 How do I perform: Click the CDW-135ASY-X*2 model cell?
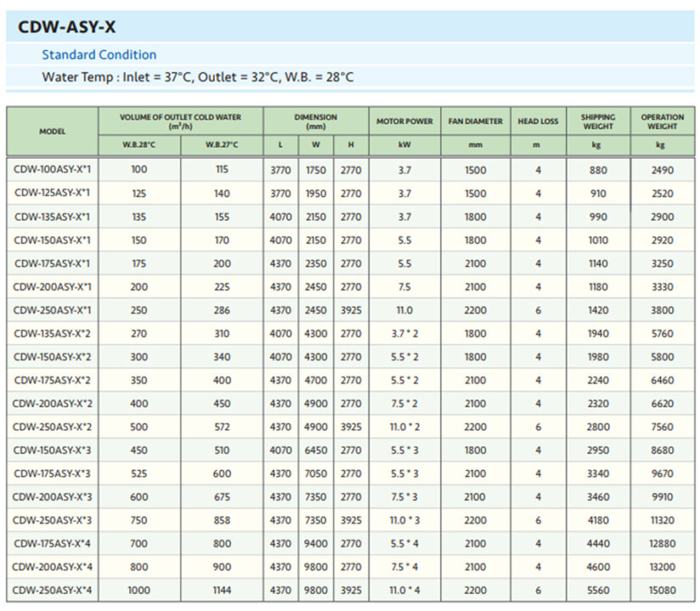[52, 334]
